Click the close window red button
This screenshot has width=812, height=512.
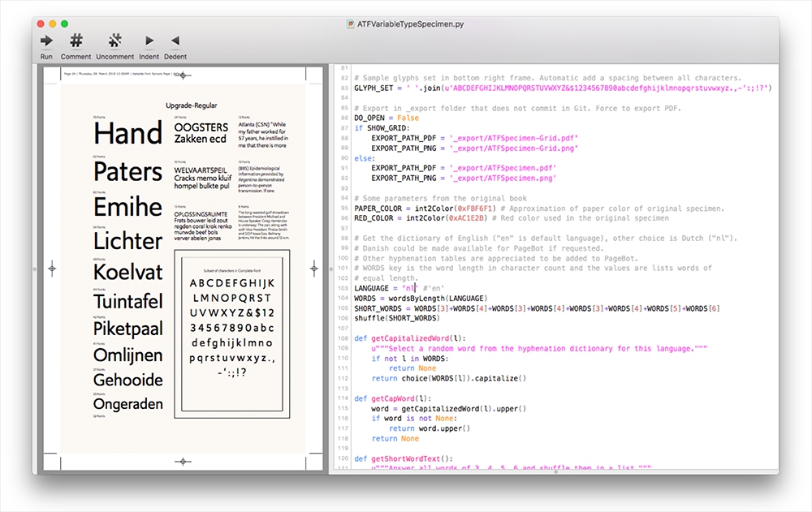tap(41, 24)
